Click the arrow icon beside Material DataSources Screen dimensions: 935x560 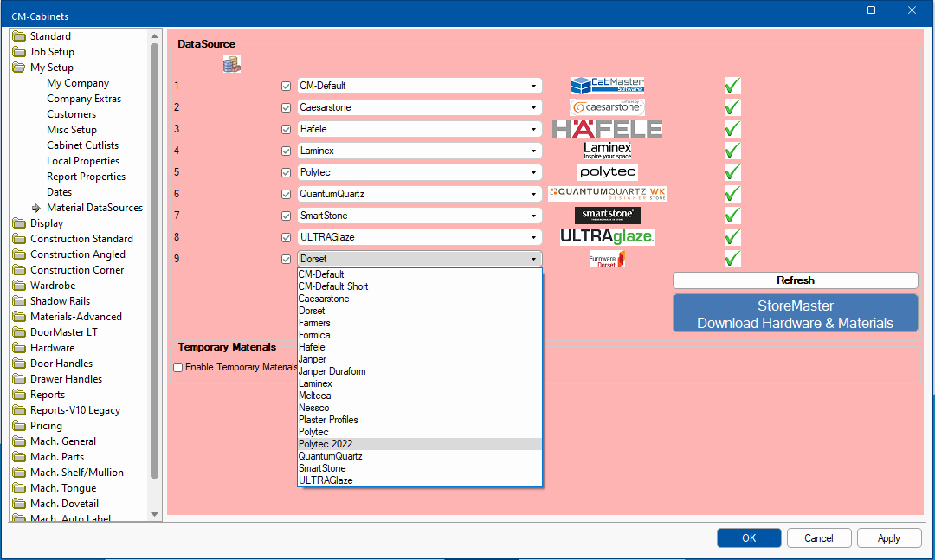pyautogui.click(x=35, y=208)
